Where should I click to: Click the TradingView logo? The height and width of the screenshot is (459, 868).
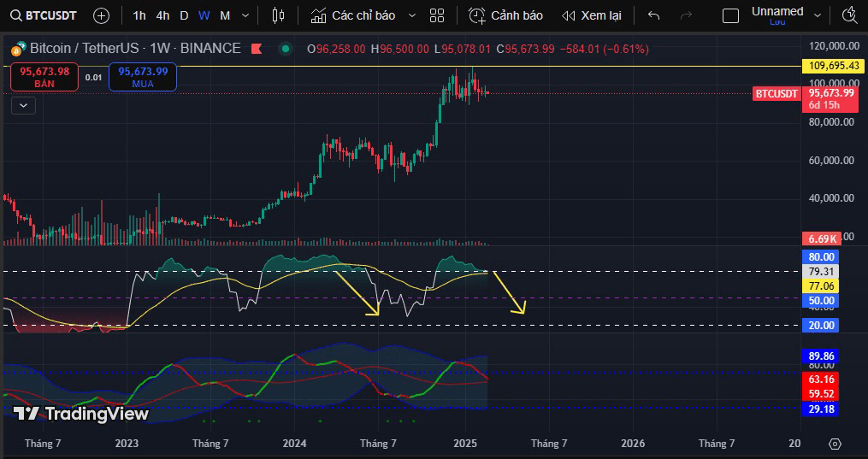tap(81, 414)
